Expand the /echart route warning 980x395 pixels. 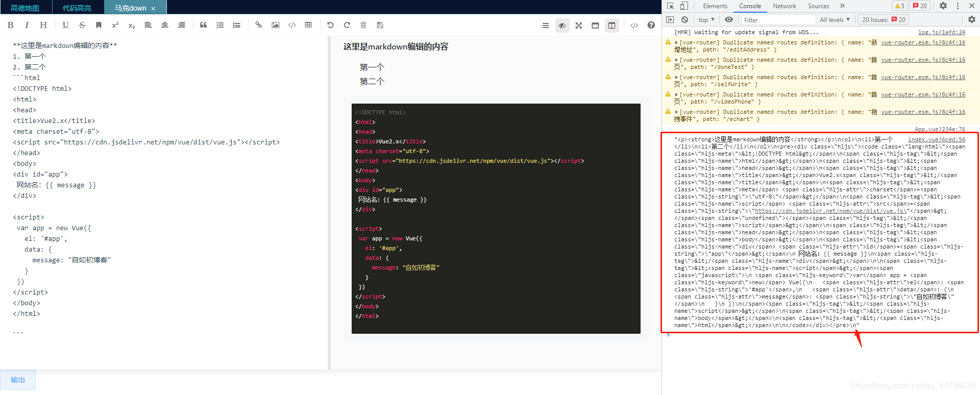(x=677, y=112)
